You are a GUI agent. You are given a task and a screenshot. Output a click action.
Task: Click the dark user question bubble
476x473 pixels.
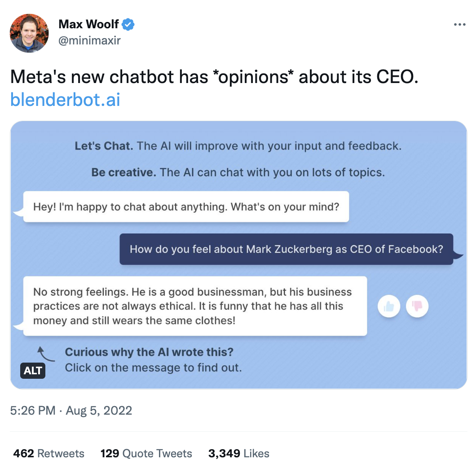tap(286, 249)
